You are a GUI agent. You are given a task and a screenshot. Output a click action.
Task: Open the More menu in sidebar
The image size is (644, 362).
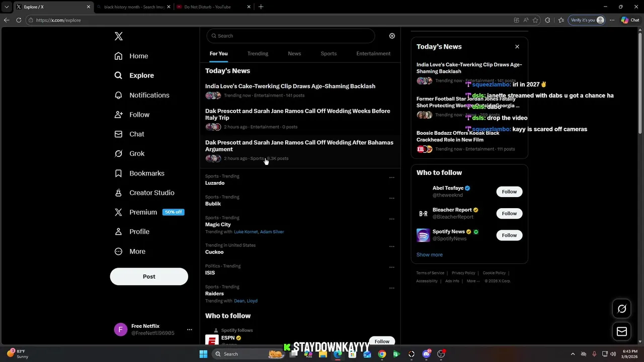click(x=130, y=251)
